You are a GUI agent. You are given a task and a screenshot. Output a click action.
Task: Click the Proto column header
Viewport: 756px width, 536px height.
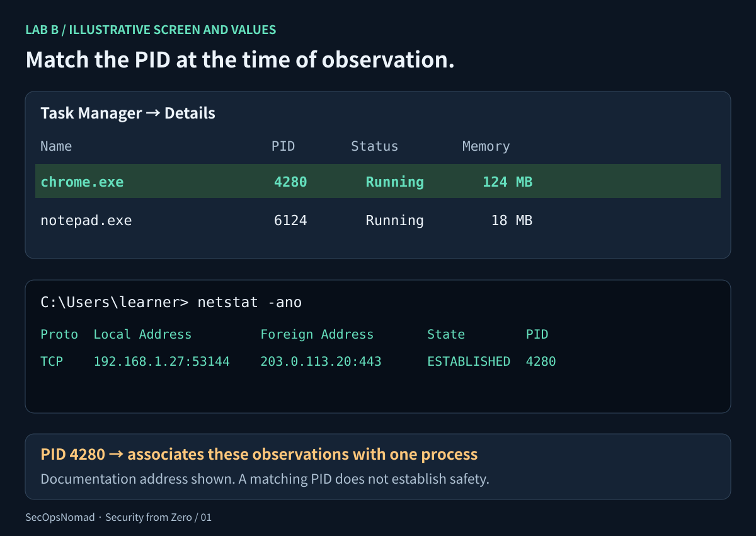click(x=59, y=334)
